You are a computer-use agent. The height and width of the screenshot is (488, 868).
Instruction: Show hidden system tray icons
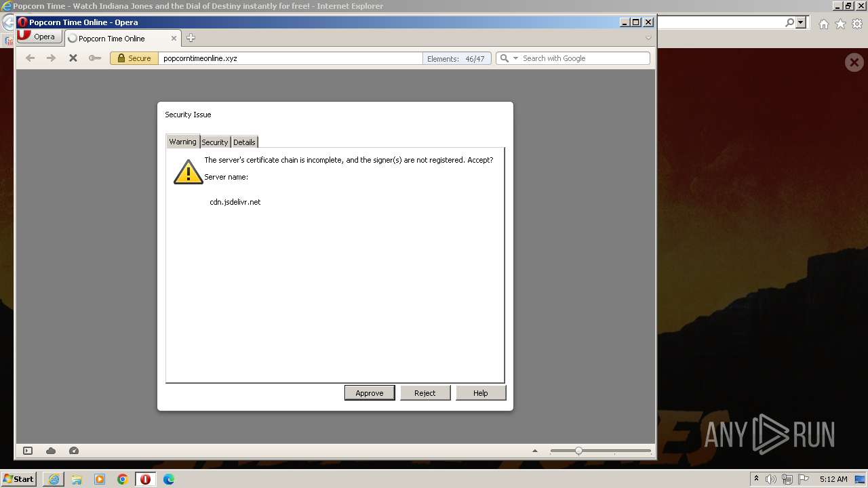pos(756,479)
